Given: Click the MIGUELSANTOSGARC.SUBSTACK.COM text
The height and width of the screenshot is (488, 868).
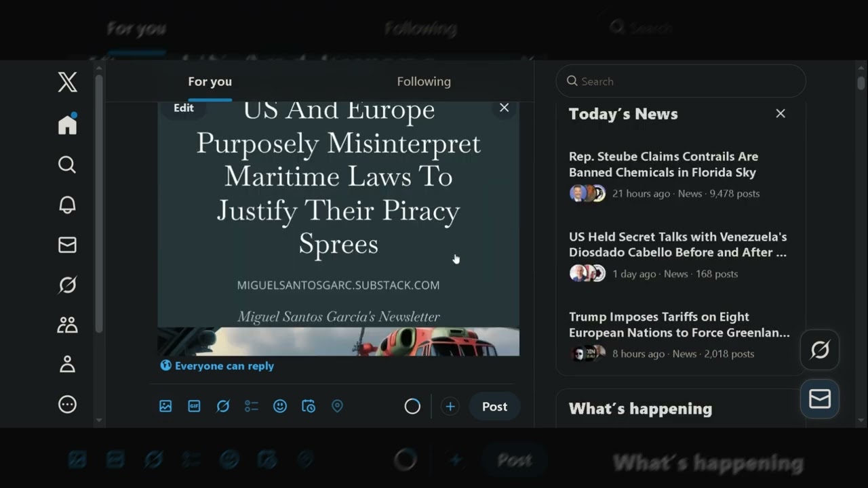Looking at the screenshot, I should tap(338, 285).
